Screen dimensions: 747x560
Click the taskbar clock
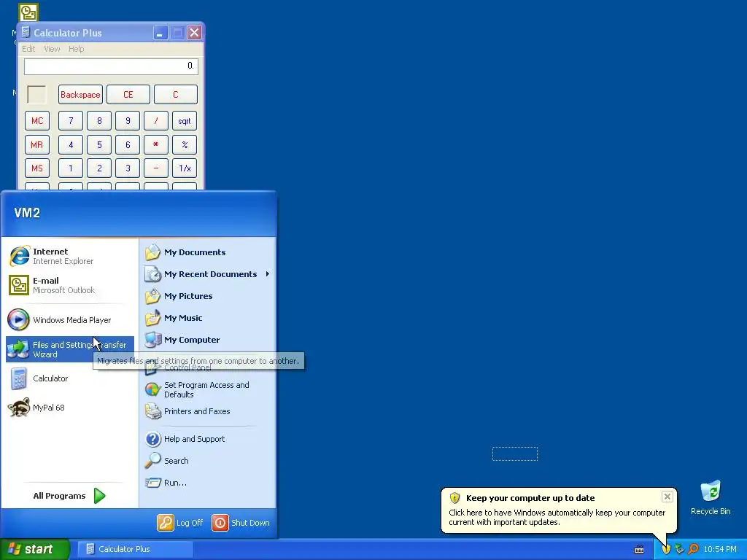(720, 550)
